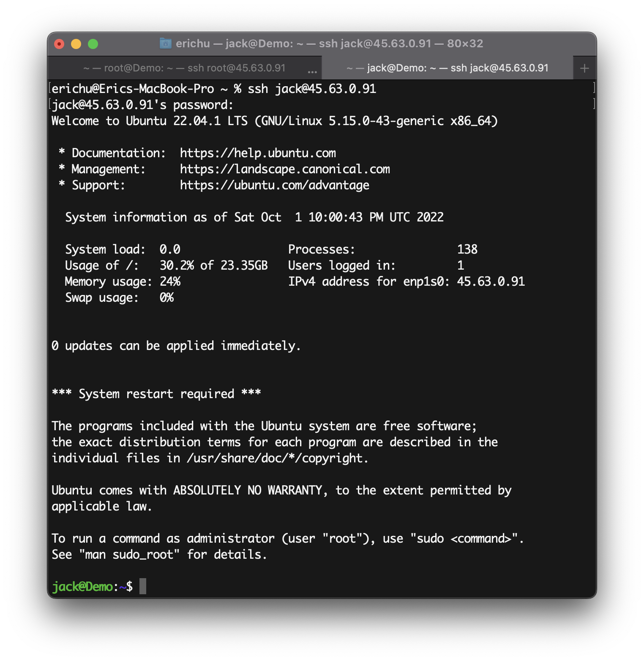Click the System load value 0.0
This screenshot has height=661, width=644.
[x=170, y=249]
